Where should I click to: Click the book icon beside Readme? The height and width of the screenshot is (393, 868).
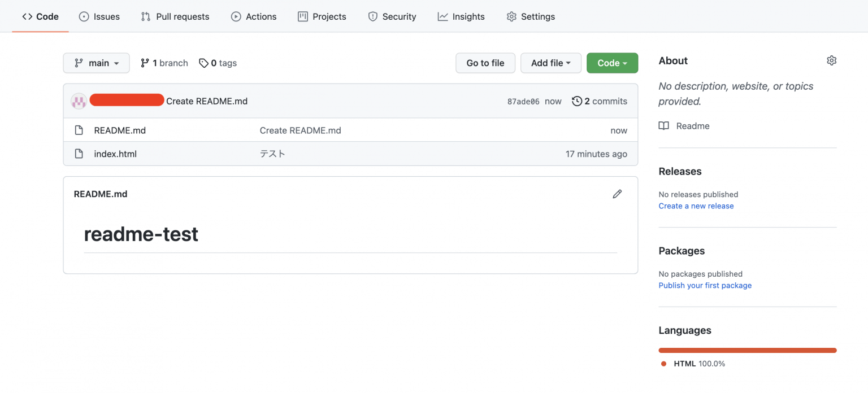pos(664,126)
